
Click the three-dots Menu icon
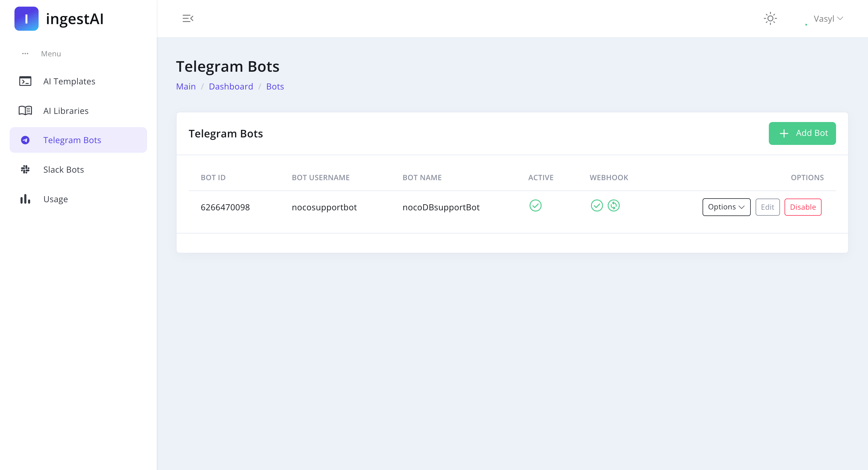25,54
